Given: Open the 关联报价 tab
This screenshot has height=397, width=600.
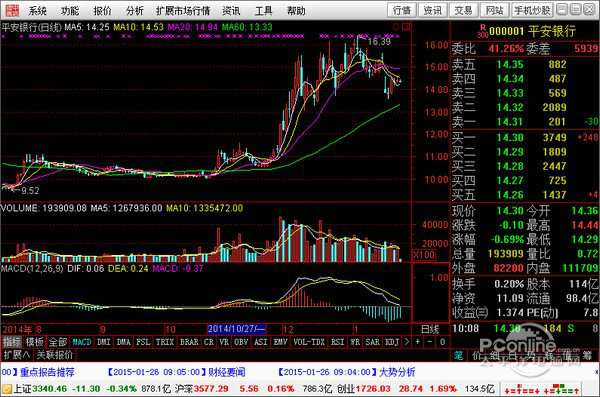Looking at the screenshot, I should coord(55,355).
